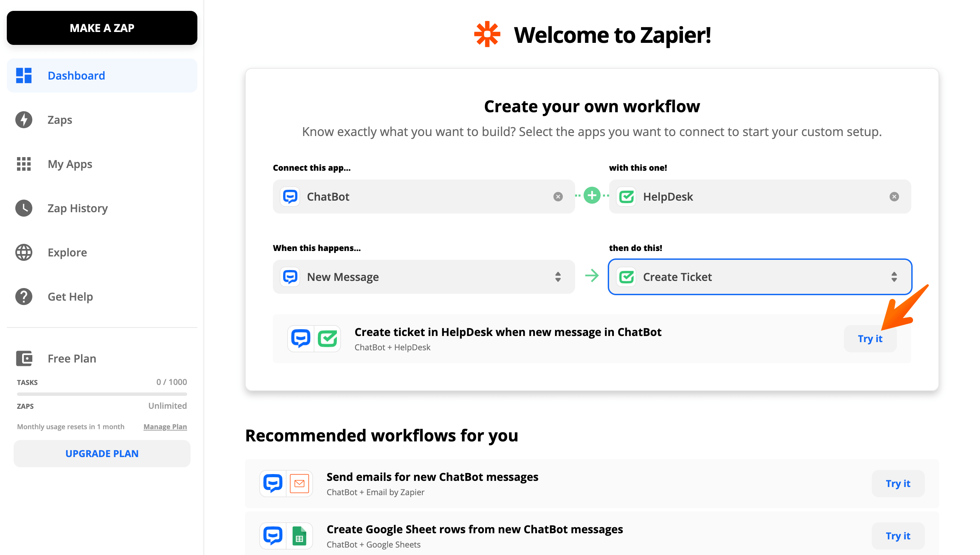The width and height of the screenshot is (980, 555).
Task: Try the ChatBot and HelpDesk workflow
Action: pos(870,338)
